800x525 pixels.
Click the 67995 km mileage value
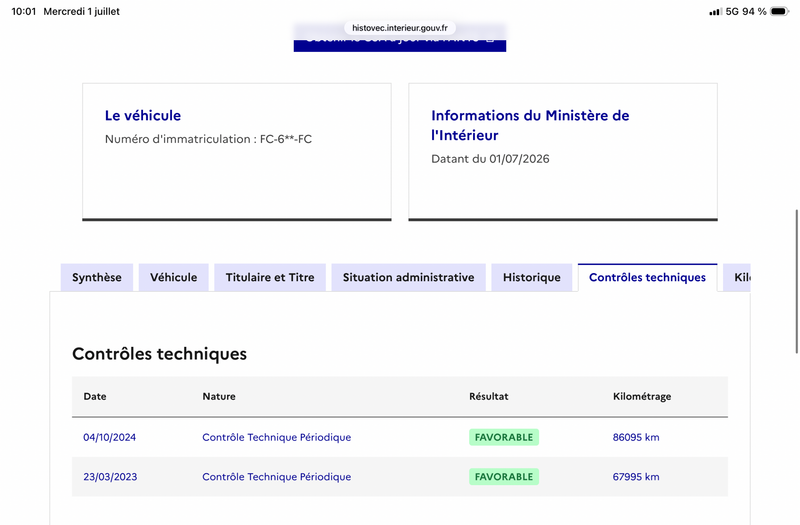636,477
